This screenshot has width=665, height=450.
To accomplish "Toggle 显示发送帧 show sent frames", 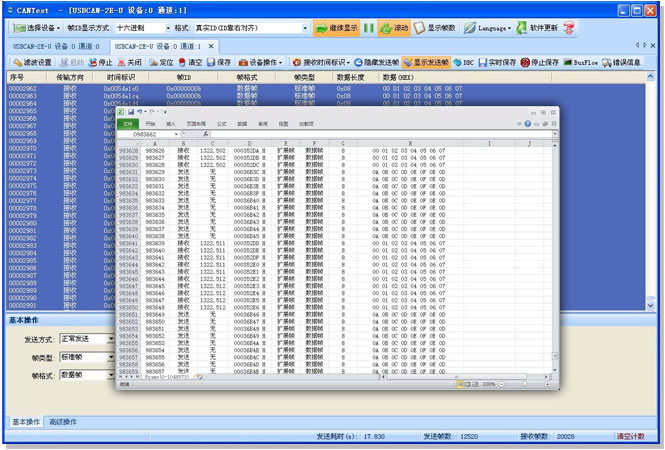I will (425, 62).
